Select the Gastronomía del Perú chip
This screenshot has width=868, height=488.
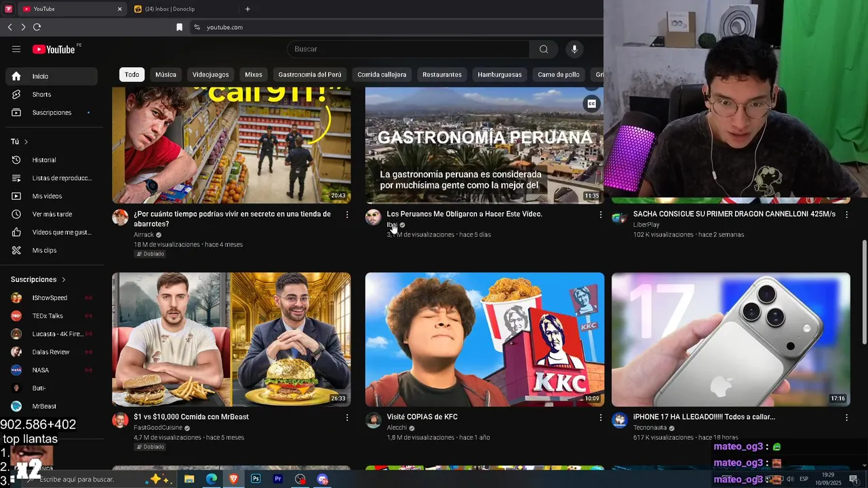[x=310, y=75]
